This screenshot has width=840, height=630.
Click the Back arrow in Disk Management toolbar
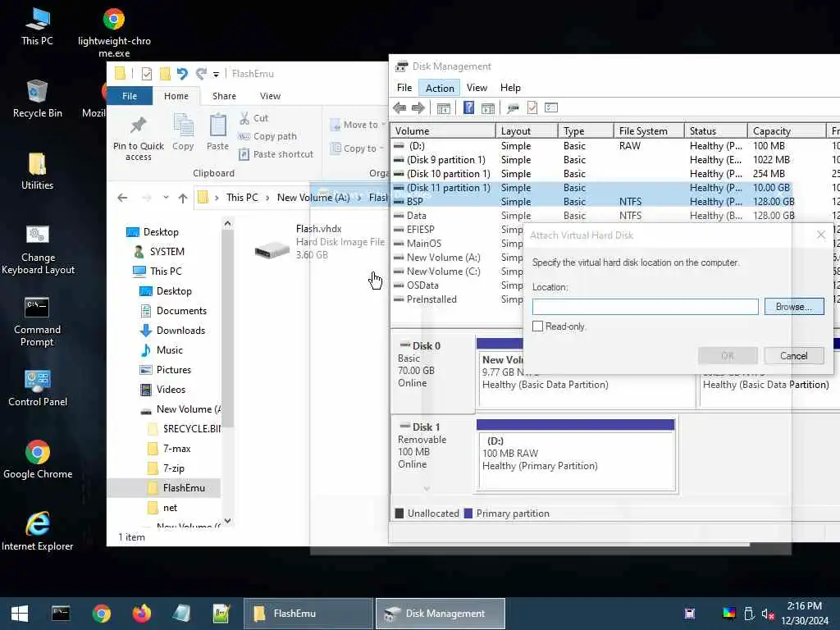point(399,108)
